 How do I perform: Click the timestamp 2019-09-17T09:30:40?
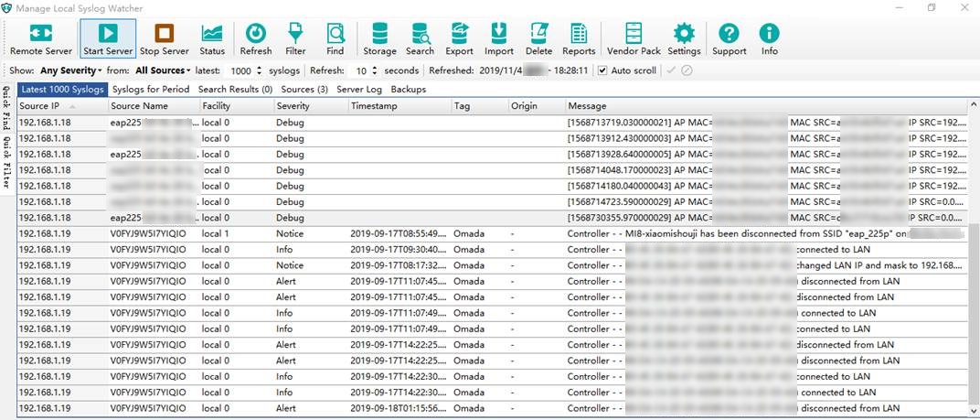(399, 250)
